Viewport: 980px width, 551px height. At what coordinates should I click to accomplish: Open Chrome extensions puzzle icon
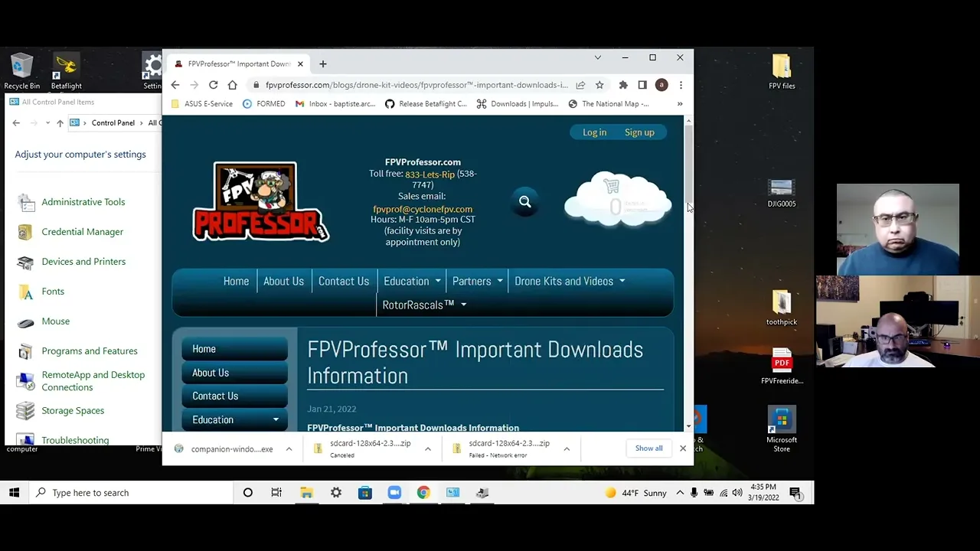point(623,85)
